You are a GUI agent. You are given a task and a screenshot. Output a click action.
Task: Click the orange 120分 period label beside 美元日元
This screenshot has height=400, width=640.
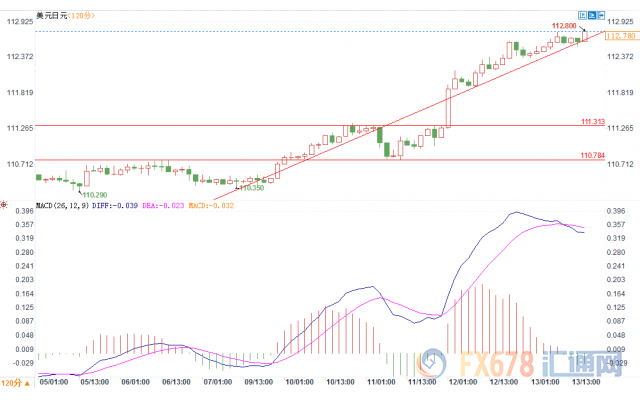(x=85, y=15)
